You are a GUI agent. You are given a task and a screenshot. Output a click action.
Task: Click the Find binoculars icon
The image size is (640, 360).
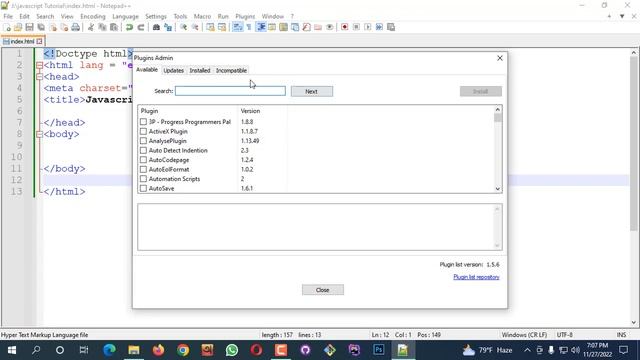click(156, 27)
